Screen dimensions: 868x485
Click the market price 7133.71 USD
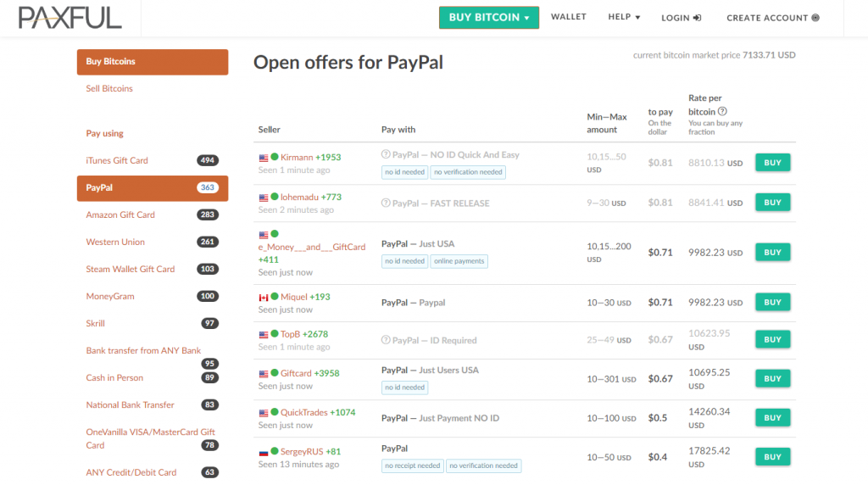pos(769,55)
